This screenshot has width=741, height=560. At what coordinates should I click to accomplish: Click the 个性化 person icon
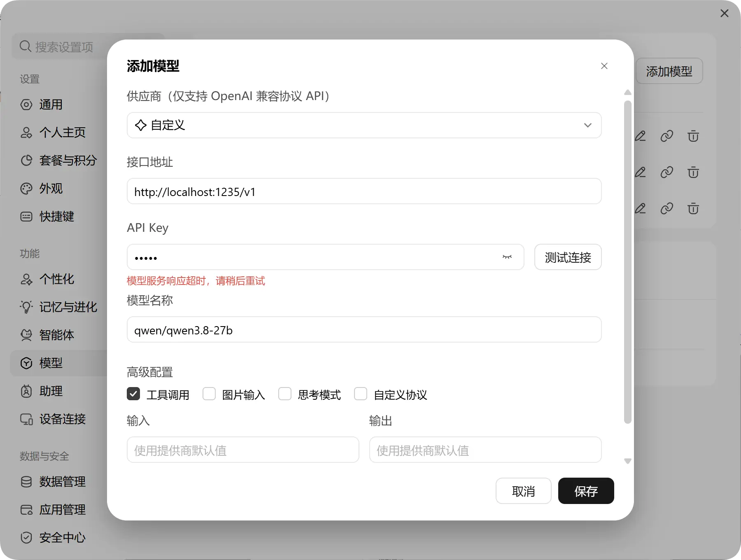click(x=26, y=279)
